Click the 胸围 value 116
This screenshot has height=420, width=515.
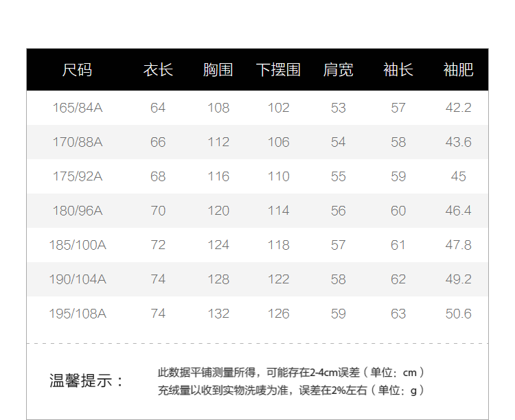click(x=218, y=176)
